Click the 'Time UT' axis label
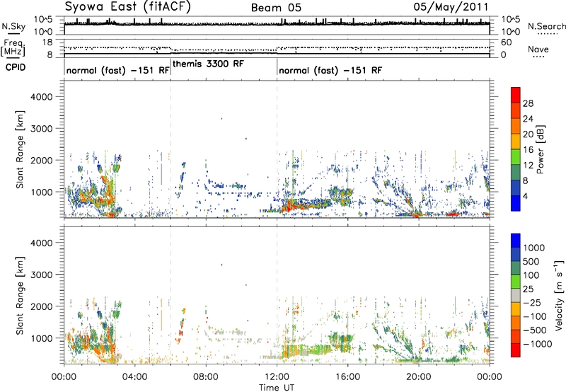Screen dimensions: 566x392 (277, 387)
